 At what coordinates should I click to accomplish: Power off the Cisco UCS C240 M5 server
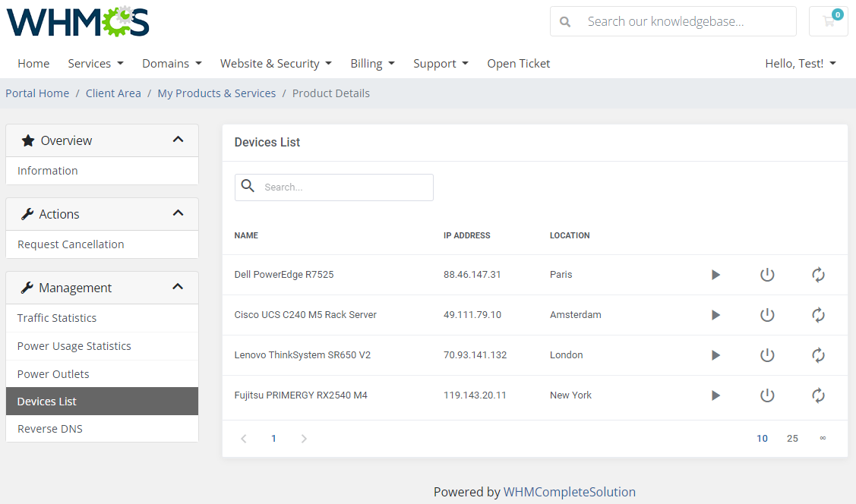767,315
